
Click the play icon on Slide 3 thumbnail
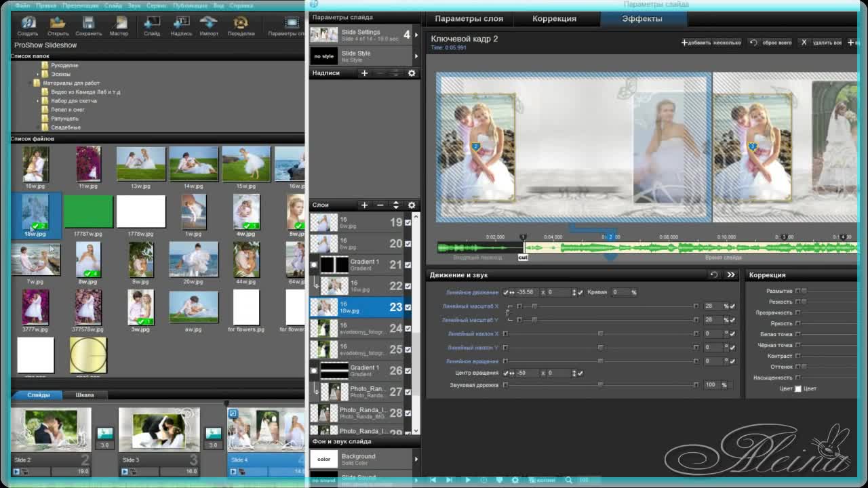[125, 471]
